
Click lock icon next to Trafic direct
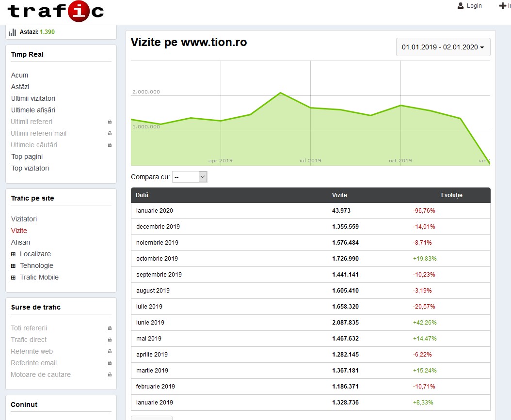click(110, 340)
